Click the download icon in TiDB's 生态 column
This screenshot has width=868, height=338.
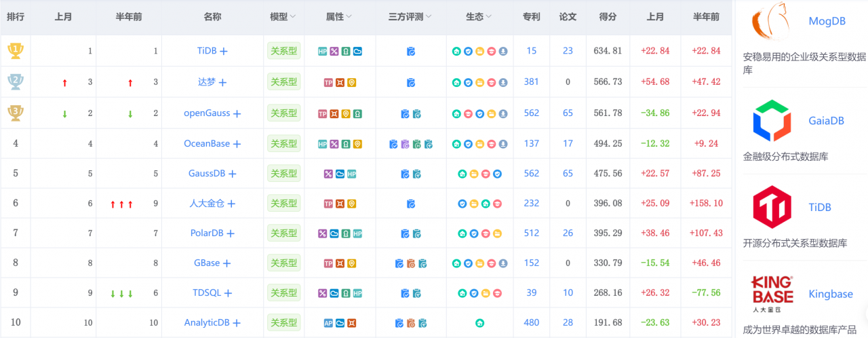(x=503, y=51)
